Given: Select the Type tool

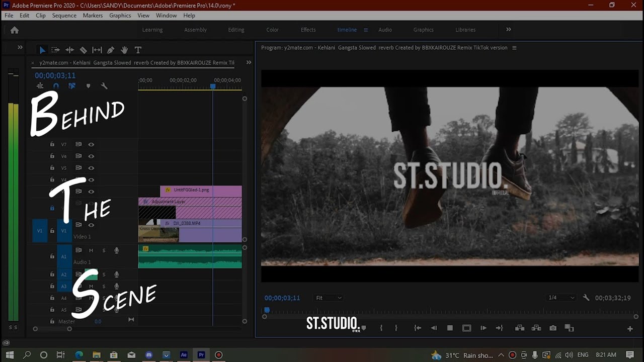Looking at the screenshot, I should pos(138,50).
